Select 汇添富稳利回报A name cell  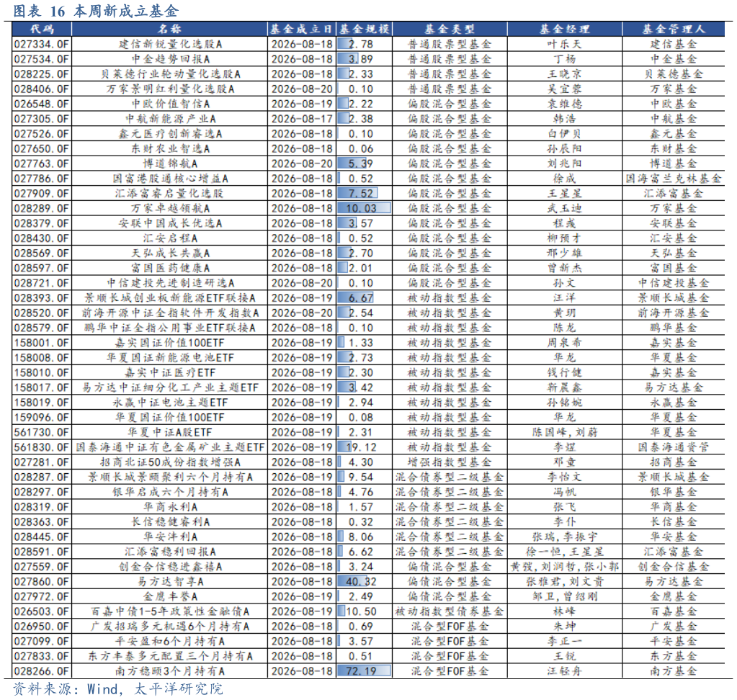(170, 552)
